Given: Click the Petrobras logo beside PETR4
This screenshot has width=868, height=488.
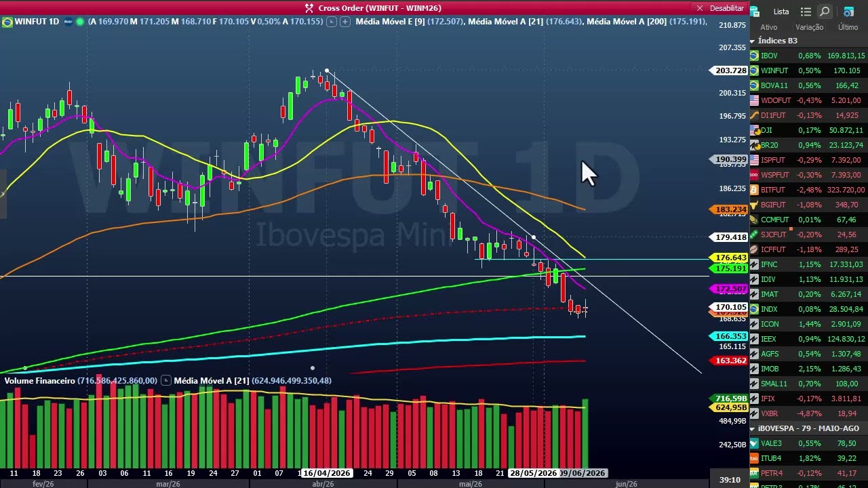Looking at the screenshot, I should point(754,473).
